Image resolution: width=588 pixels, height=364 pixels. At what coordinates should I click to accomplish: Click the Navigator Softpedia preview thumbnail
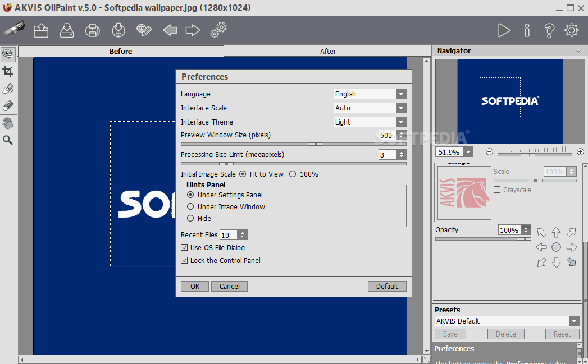[x=509, y=101]
